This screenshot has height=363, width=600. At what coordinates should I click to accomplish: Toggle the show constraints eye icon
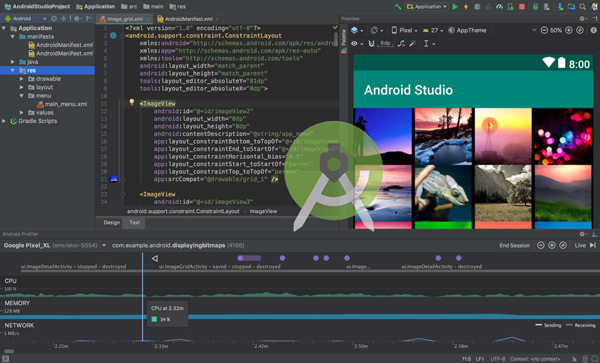354,44
